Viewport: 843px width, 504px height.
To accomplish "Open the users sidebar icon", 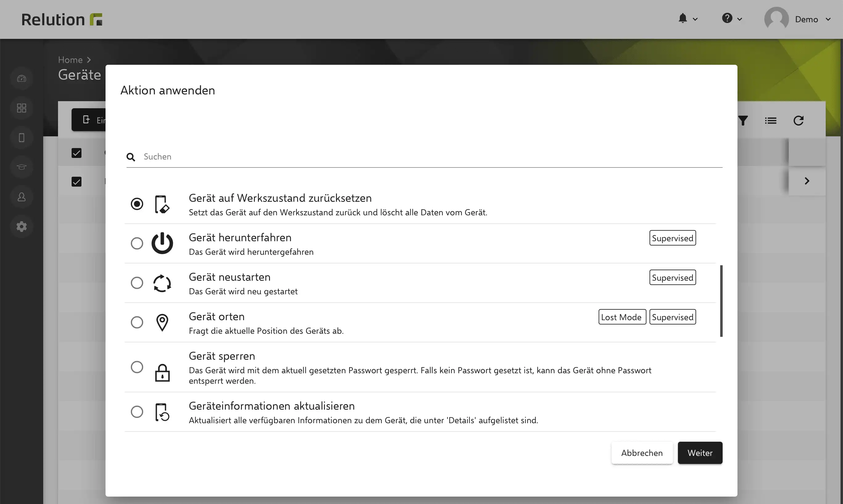I will pos(21,197).
